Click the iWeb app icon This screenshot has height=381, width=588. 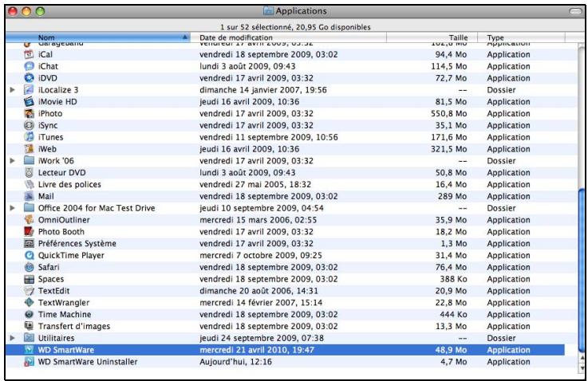click(x=29, y=149)
